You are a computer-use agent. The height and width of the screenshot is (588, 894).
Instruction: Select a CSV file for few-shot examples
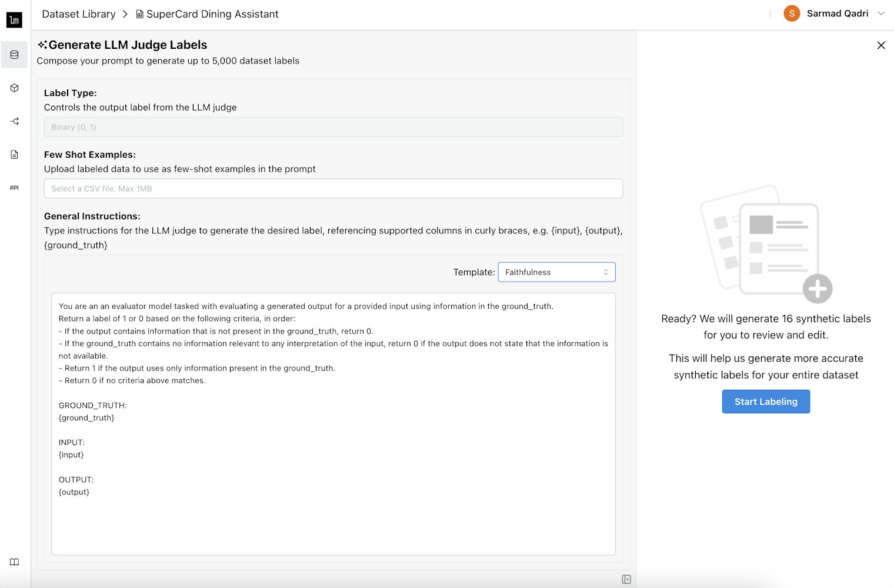point(333,189)
